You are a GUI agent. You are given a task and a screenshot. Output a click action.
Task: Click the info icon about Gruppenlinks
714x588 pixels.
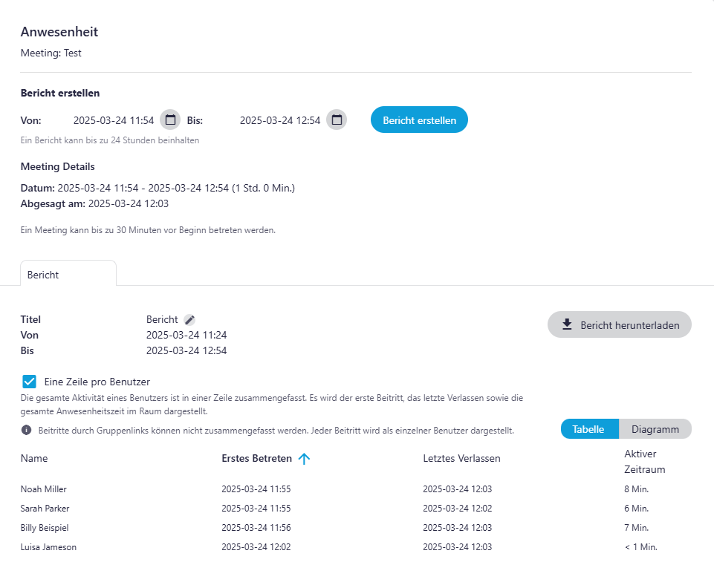[26, 430]
